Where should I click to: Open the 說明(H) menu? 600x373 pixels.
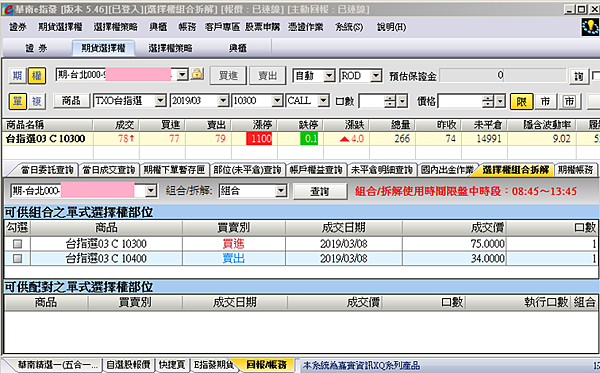click(x=391, y=27)
